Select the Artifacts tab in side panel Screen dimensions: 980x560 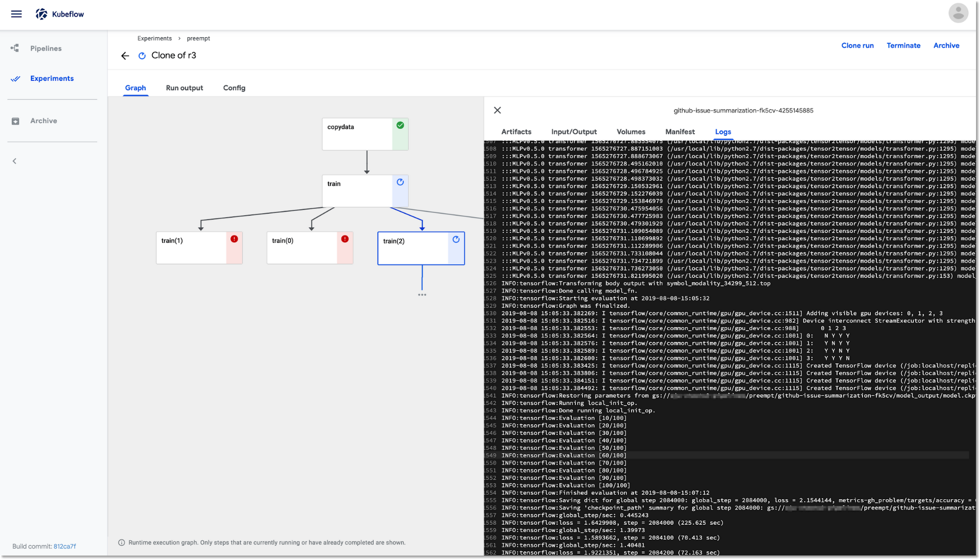[516, 132]
